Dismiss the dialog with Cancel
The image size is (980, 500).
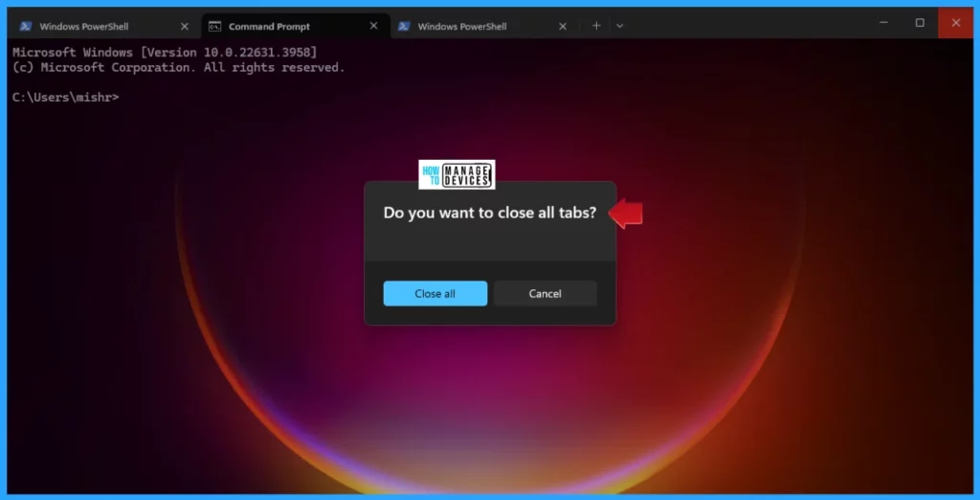coord(545,293)
